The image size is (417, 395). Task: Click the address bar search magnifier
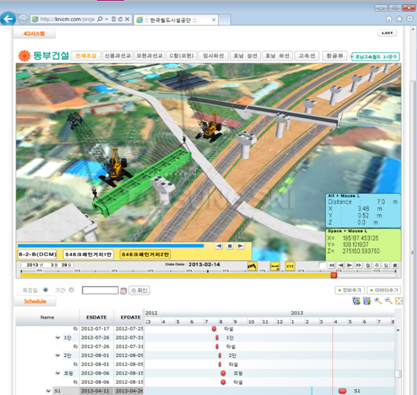100,19
